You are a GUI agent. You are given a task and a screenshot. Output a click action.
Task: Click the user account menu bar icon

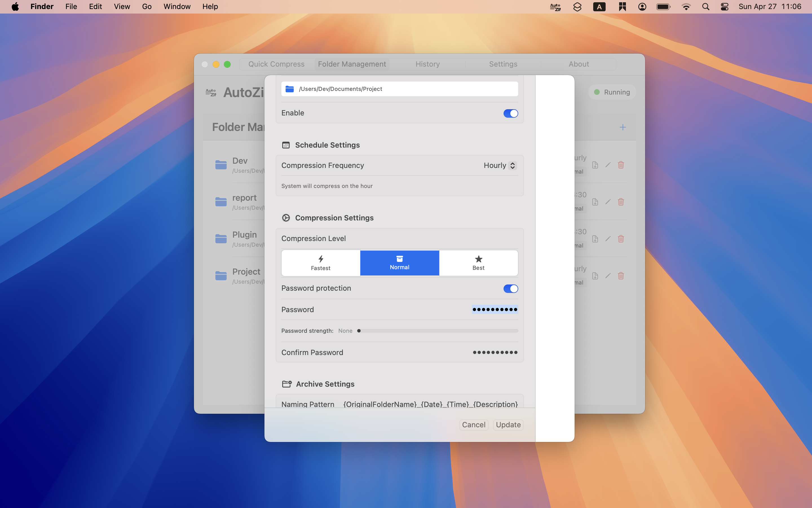(642, 7)
